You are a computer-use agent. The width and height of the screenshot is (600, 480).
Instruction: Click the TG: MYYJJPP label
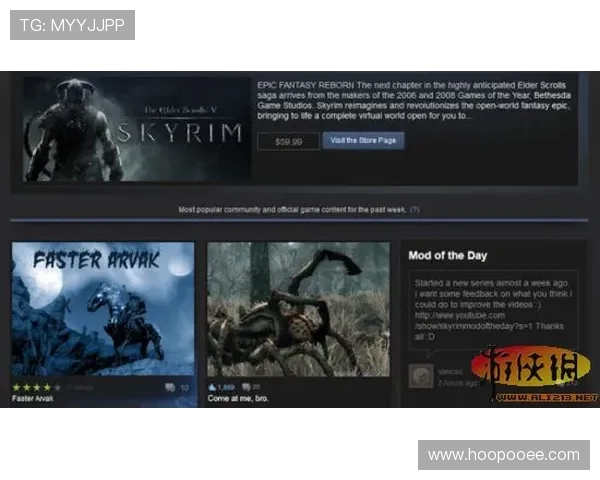72,25
